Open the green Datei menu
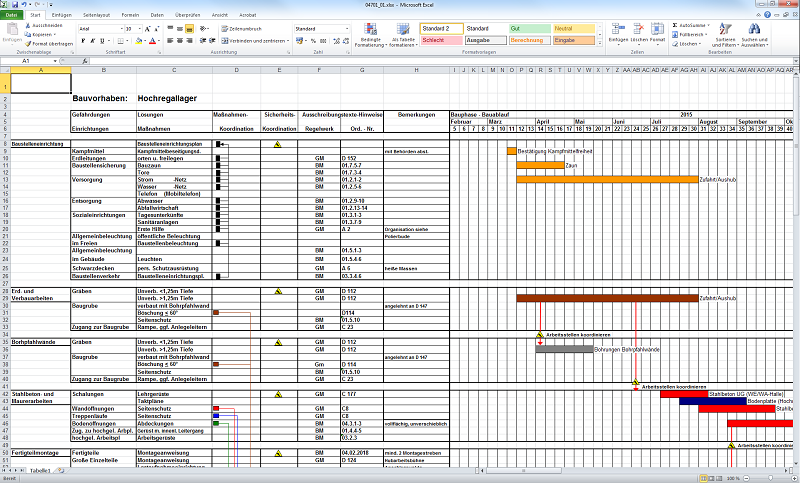The image size is (800, 483). 12,16
